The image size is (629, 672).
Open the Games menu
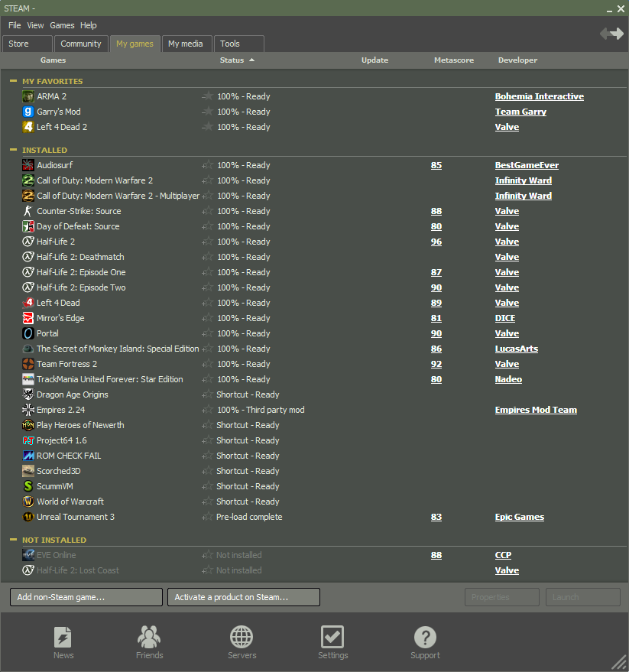62,25
